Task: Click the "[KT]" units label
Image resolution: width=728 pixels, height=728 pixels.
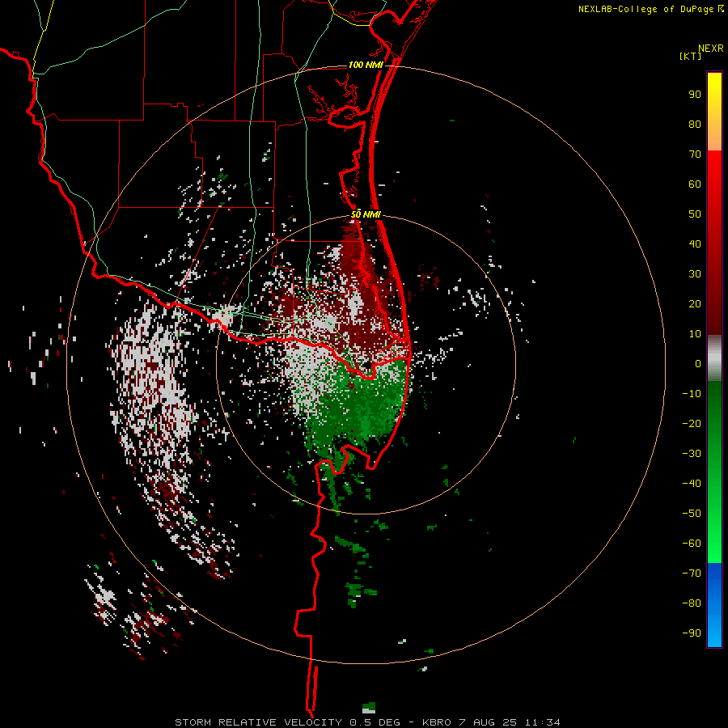Action: click(x=691, y=56)
